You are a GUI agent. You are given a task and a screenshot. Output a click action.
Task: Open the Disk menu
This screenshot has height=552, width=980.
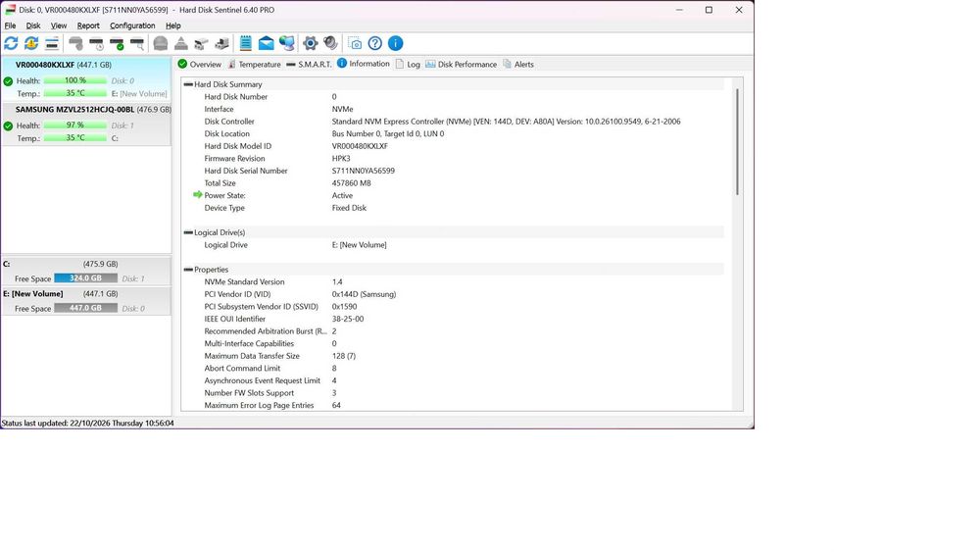point(33,25)
